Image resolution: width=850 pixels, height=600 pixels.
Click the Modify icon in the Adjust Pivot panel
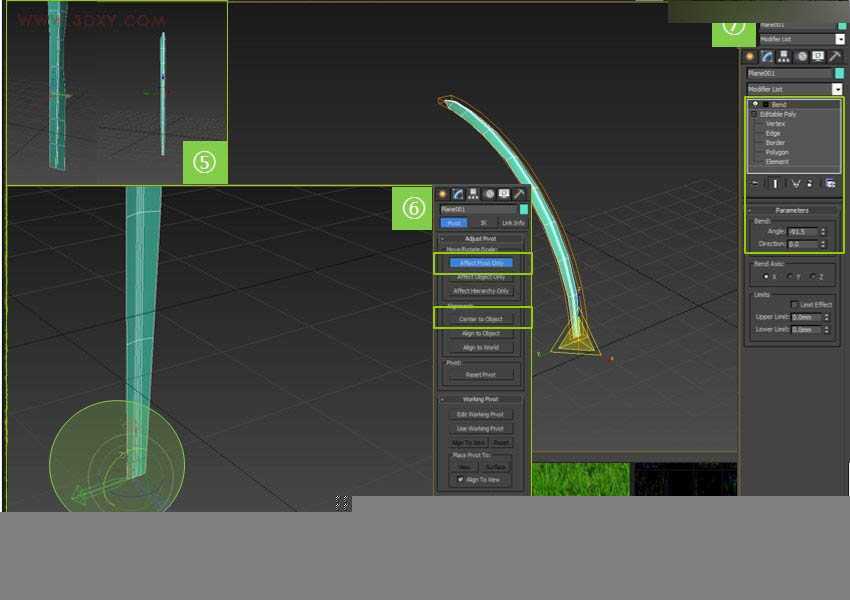pos(458,194)
